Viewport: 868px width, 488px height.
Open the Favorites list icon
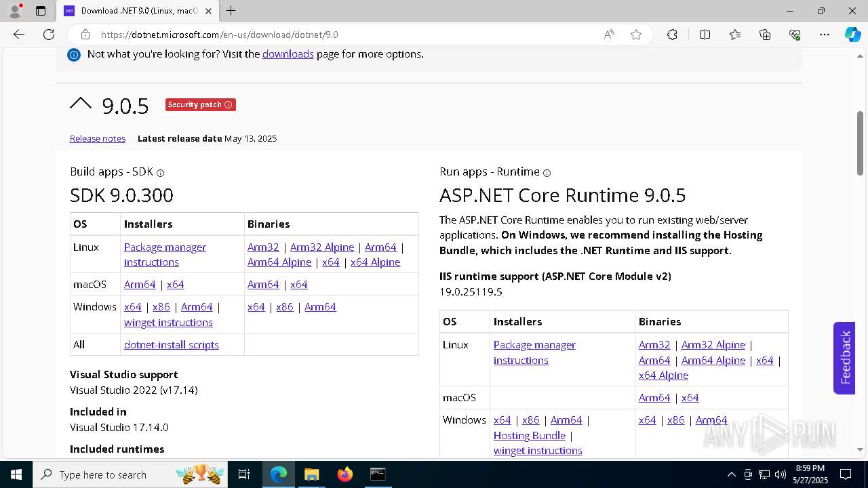tap(735, 35)
